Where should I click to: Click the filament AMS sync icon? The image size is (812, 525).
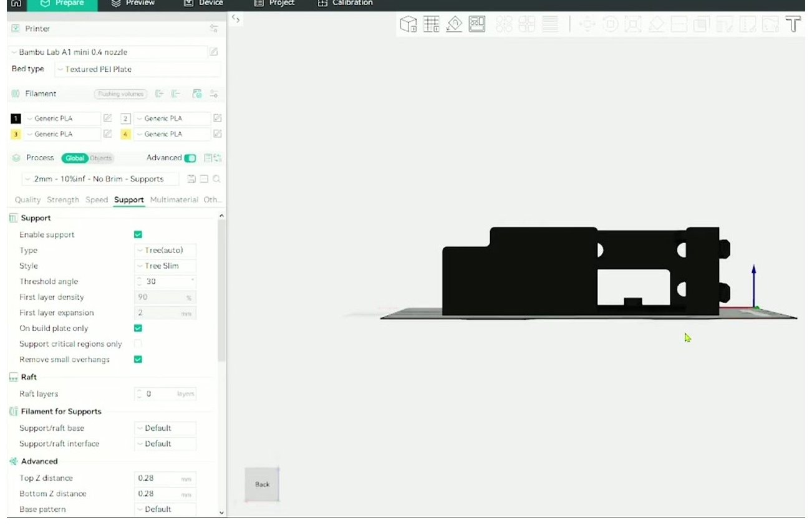point(197,94)
